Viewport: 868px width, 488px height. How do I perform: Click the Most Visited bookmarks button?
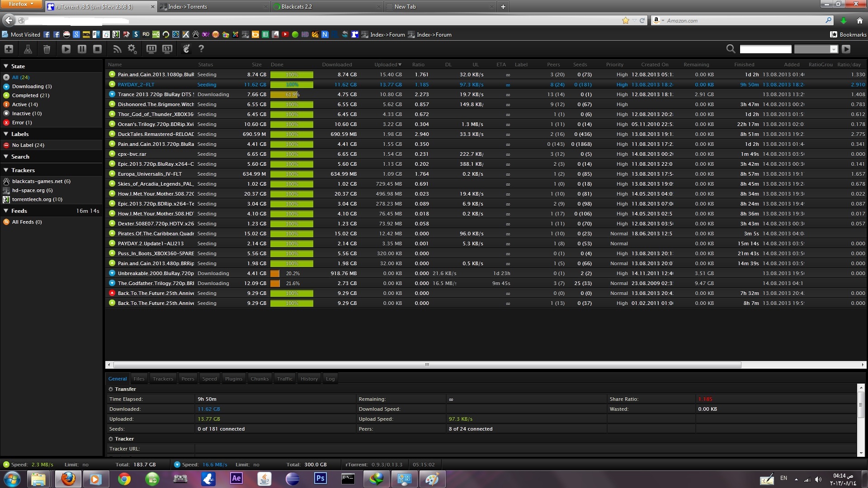21,34
